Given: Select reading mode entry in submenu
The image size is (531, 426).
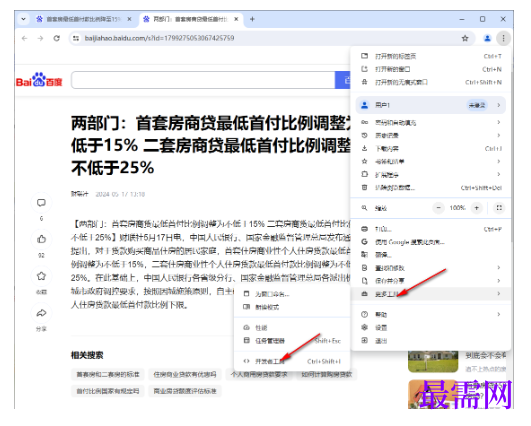Looking at the screenshot, I should pyautogui.click(x=292, y=307).
